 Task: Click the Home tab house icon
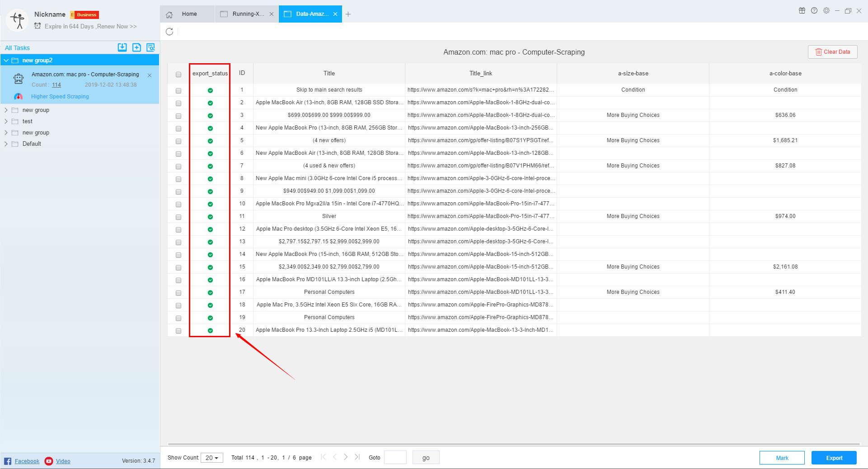point(169,14)
